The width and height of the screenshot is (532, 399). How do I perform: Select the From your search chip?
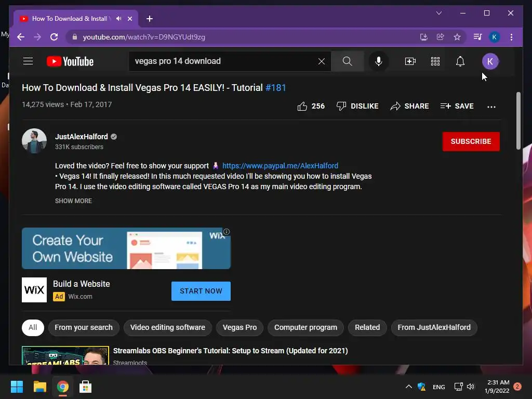pyautogui.click(x=84, y=327)
